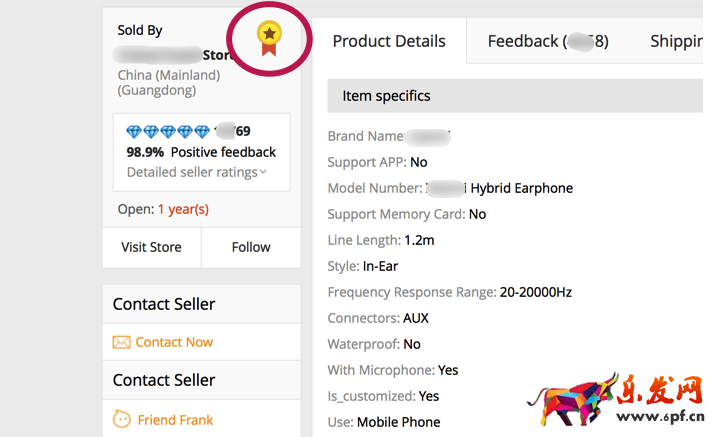Click the Visit Store button
This screenshot has width=715, height=437.
[151, 247]
